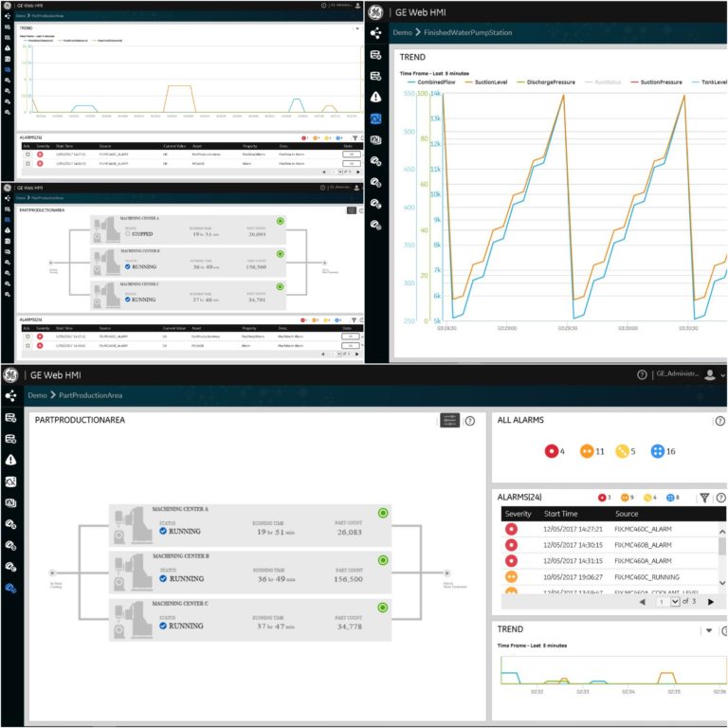
Task: Toggle CombinedFlow legend series
Action: [x=431, y=82]
